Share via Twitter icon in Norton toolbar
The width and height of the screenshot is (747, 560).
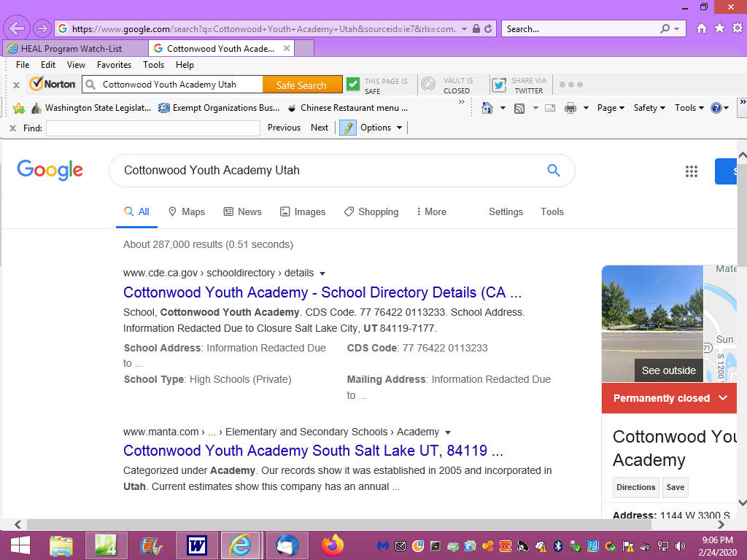pos(499,85)
